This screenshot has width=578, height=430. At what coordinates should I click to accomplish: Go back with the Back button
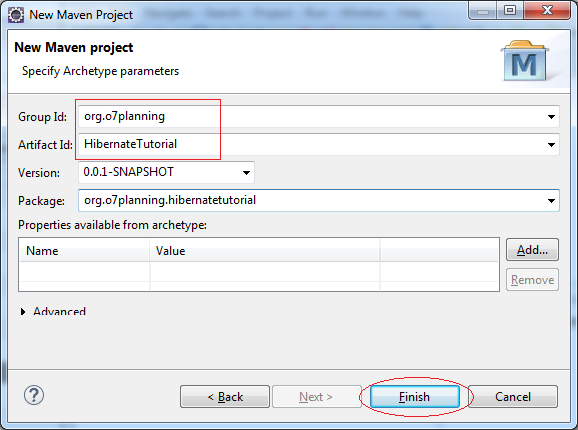tap(225, 396)
